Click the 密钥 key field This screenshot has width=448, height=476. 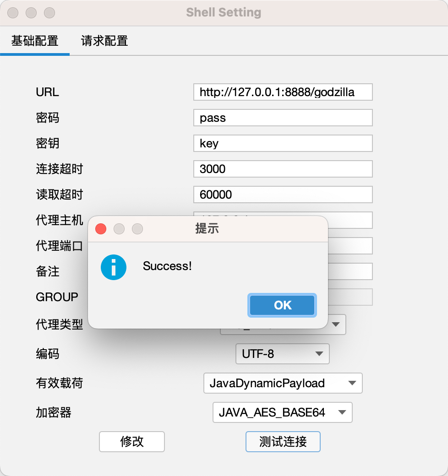[x=283, y=143]
